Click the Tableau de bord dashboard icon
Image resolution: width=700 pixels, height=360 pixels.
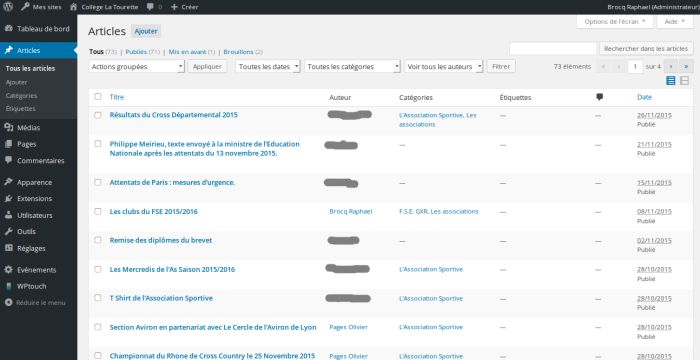pos(8,29)
